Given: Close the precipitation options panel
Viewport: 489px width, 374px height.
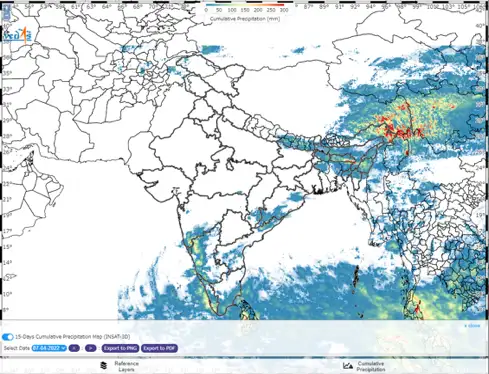Looking at the screenshot, I should click(x=472, y=326).
